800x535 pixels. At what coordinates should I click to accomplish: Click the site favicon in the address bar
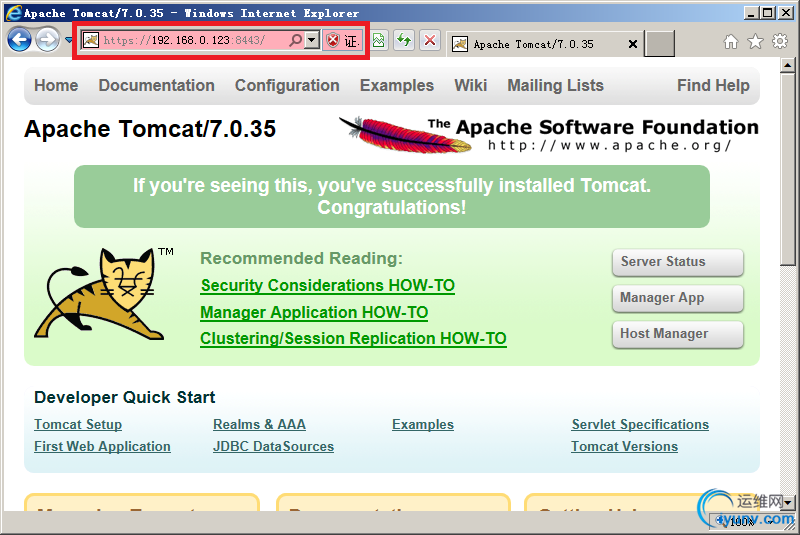click(x=91, y=40)
